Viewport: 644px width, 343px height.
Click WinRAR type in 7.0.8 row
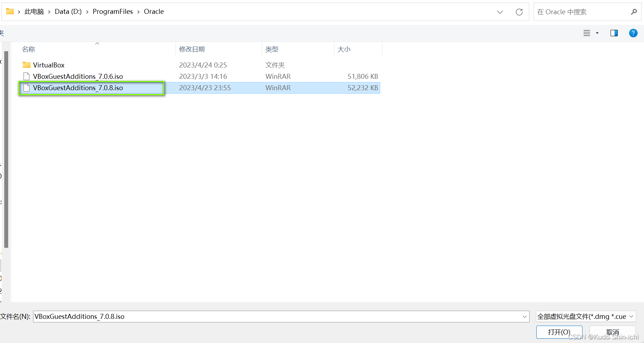click(278, 88)
